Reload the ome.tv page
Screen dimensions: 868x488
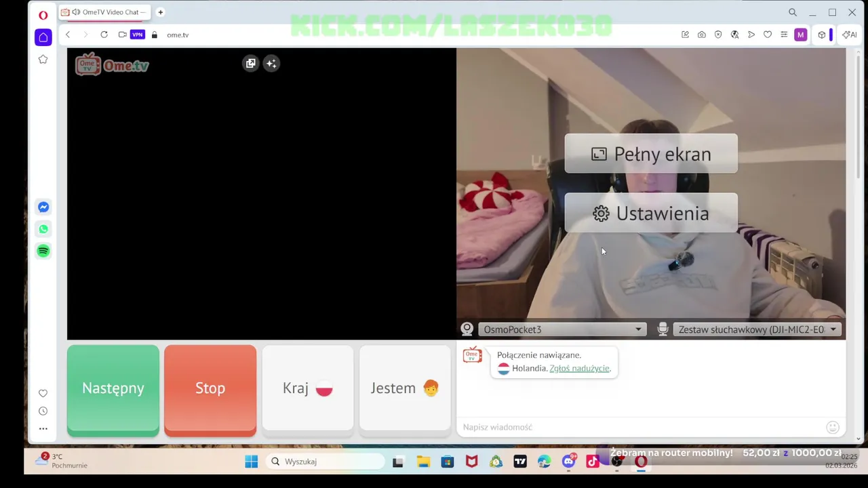point(104,35)
